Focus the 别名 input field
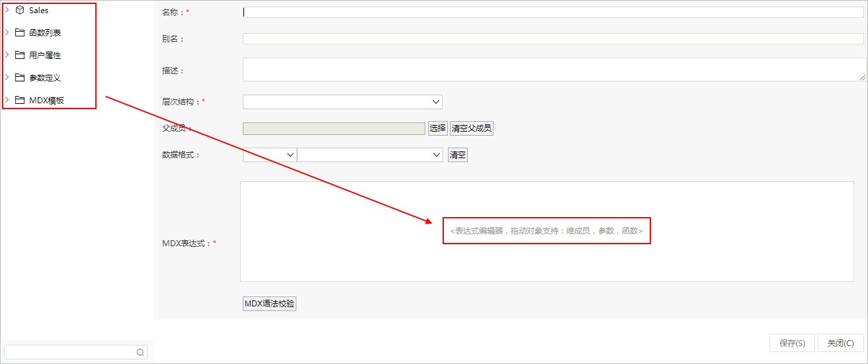This screenshot has width=868, height=364. coord(553,39)
